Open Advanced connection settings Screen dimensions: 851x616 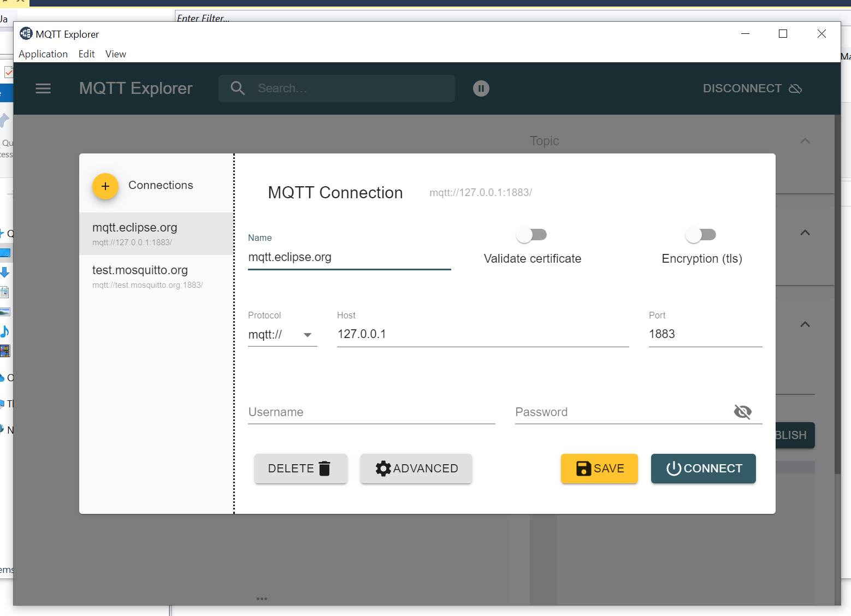(416, 469)
